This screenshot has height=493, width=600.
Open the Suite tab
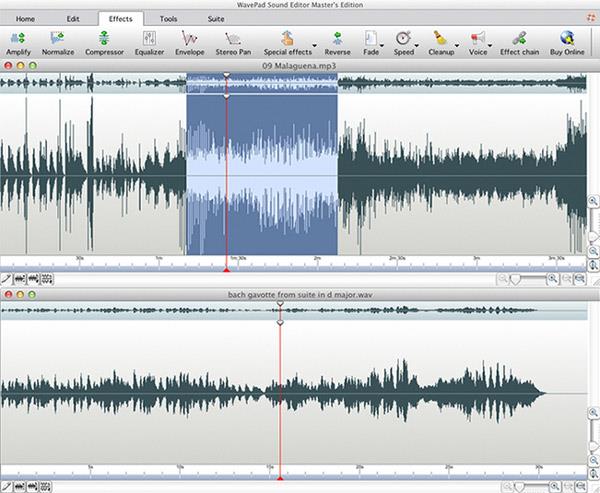click(x=216, y=19)
